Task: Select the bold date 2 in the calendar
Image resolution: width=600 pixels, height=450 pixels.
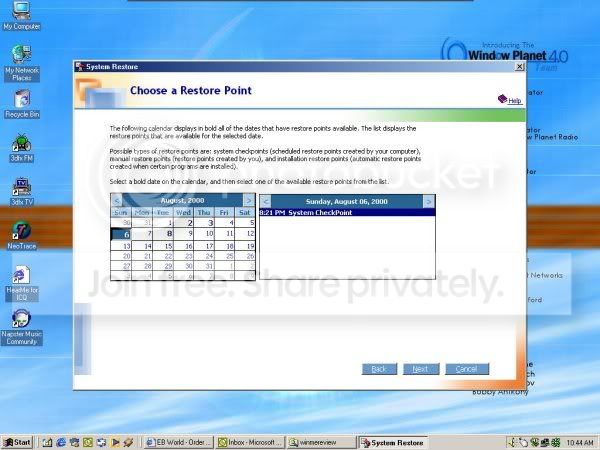Action: pyautogui.click(x=184, y=223)
